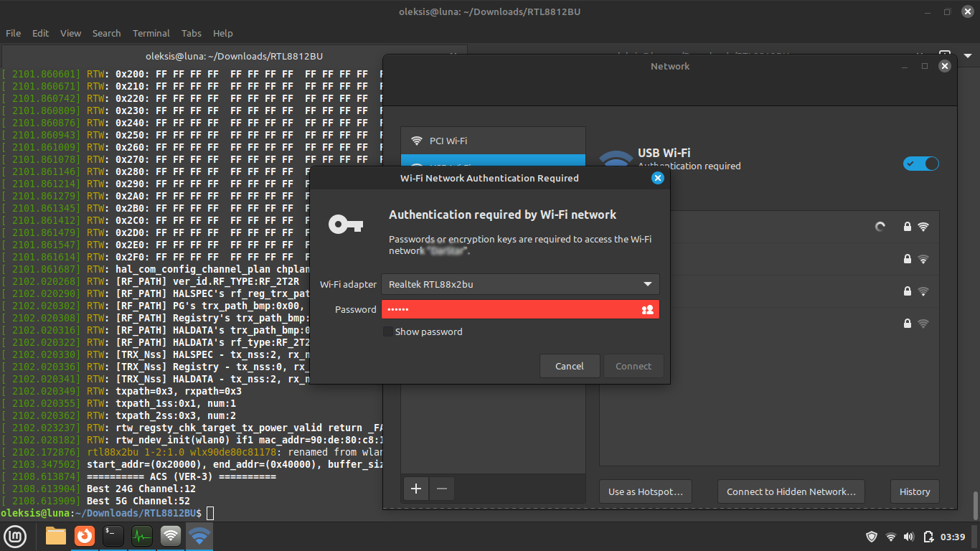Viewport: 980px width, 551px height.
Task: Click the volume icon in the system tray
Action: tap(910, 537)
